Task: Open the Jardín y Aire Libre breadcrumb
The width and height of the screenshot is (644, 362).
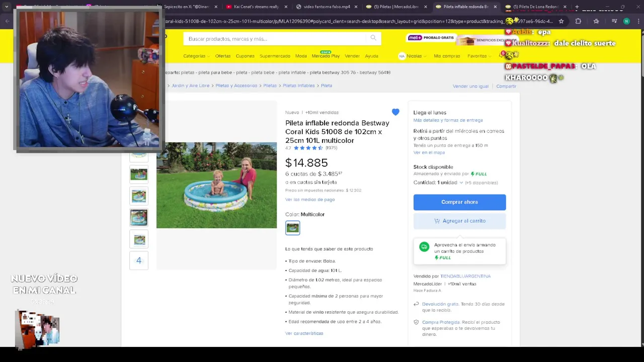Action: (x=190, y=85)
